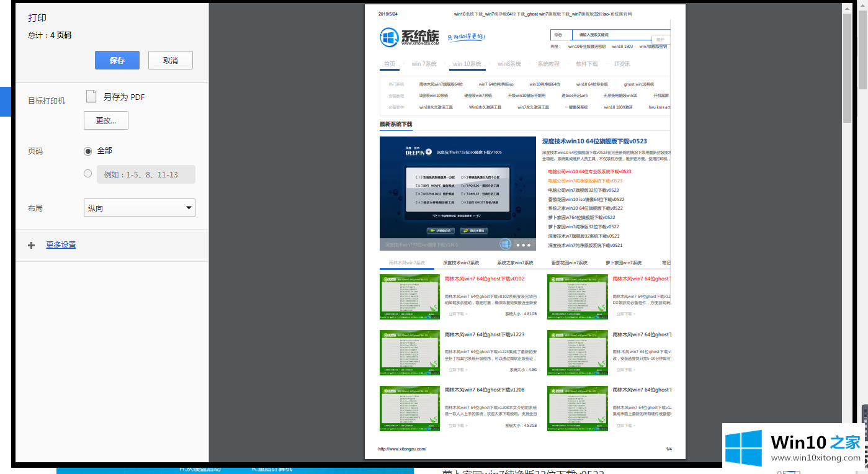868x474 pixels.
Task: Click the text win10永久激活工具 in the preview
Action: point(436,107)
